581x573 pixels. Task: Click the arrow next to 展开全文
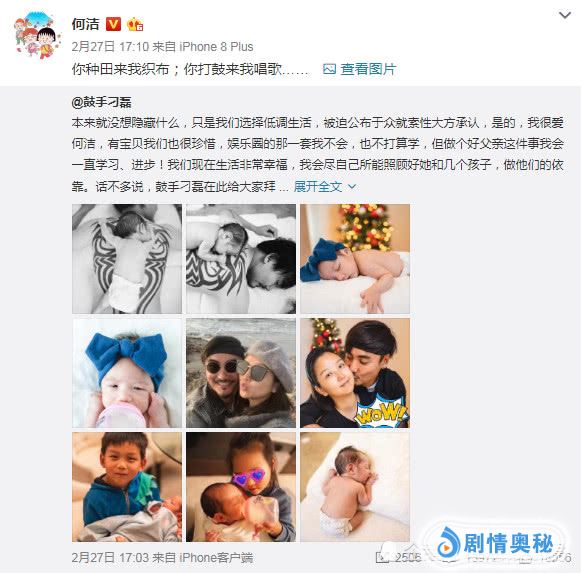(x=352, y=186)
